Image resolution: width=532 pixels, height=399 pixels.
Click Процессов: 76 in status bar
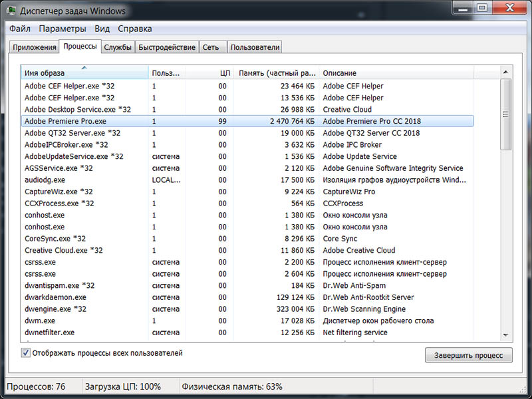36,386
